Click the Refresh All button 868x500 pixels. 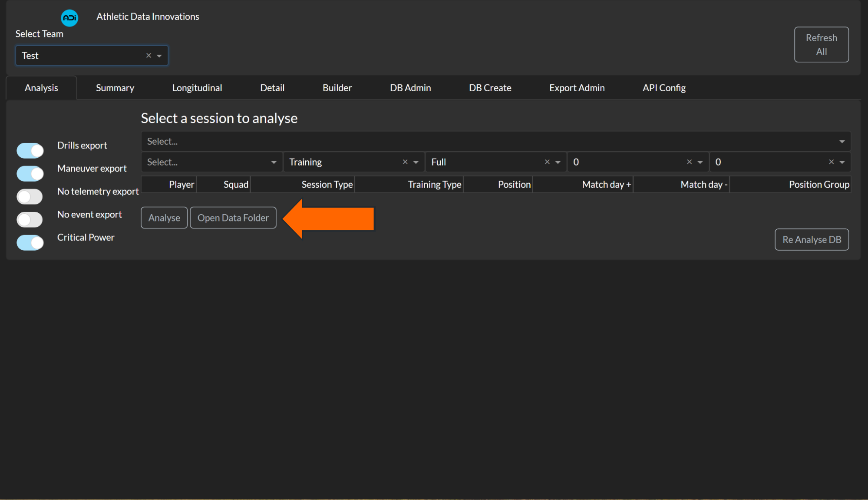coord(822,44)
